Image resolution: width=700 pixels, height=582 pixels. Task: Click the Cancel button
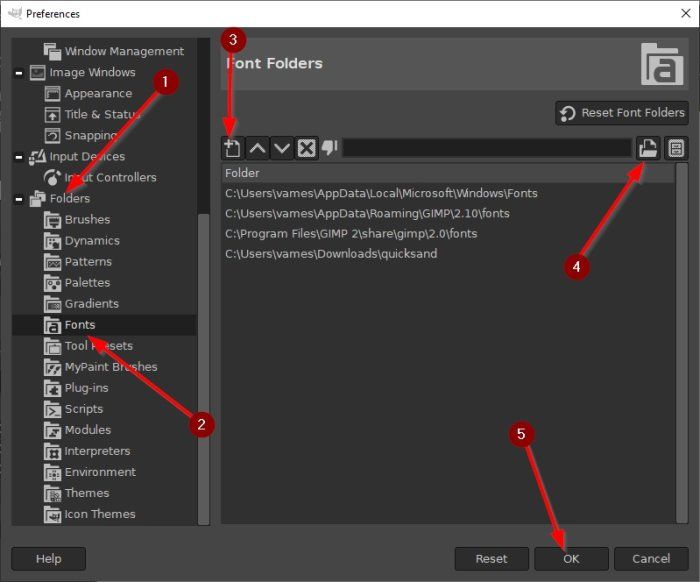click(650, 558)
